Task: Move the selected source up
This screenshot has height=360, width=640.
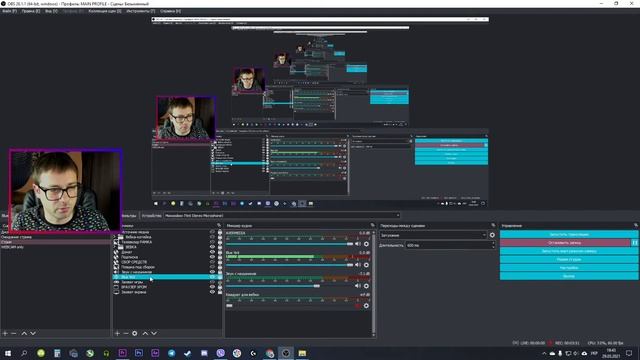Action: pos(145,333)
